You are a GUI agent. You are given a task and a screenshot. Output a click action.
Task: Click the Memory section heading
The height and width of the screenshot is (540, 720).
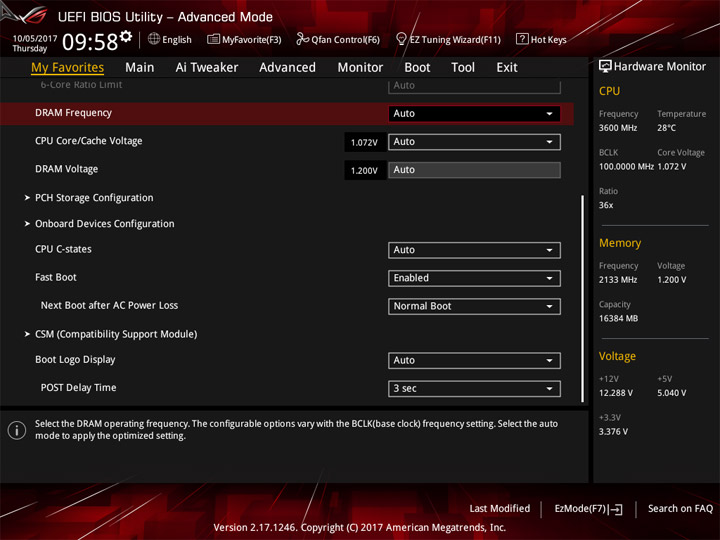[x=620, y=243]
